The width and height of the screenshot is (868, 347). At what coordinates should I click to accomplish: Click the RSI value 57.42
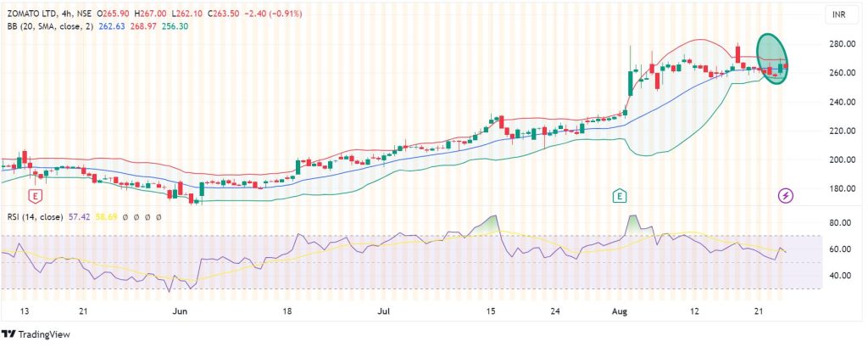point(79,216)
